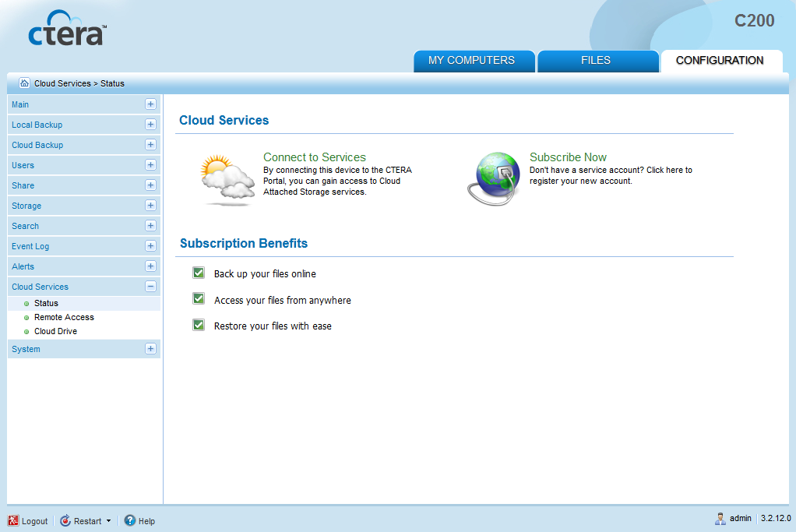Toggle the Restore your files with ease checkbox

199,325
